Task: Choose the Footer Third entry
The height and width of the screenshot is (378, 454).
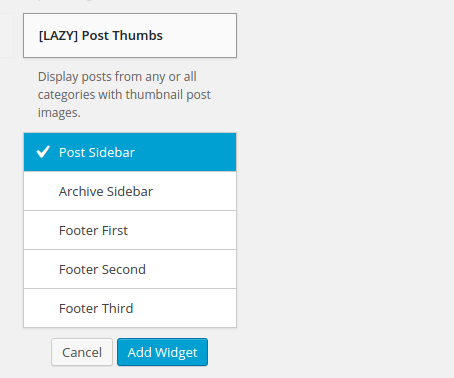Action: point(130,308)
